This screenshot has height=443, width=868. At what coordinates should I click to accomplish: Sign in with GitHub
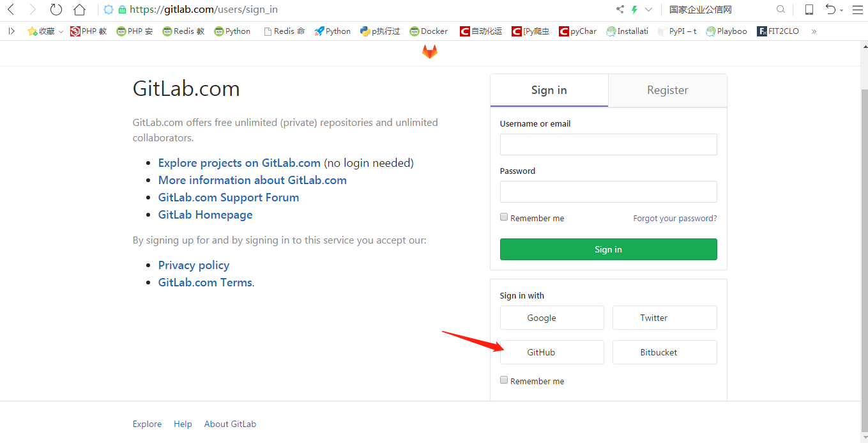(x=551, y=352)
